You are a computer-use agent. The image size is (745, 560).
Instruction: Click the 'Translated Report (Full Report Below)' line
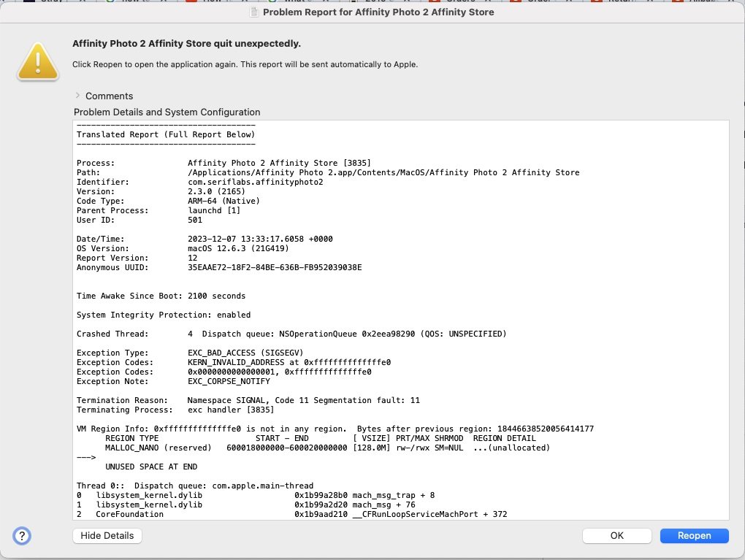[166, 134]
